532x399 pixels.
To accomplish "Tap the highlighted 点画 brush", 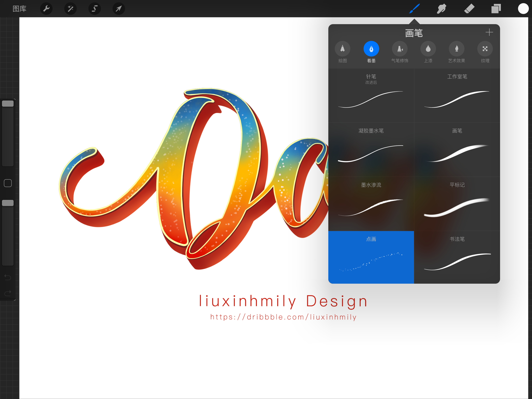I will (371, 257).
